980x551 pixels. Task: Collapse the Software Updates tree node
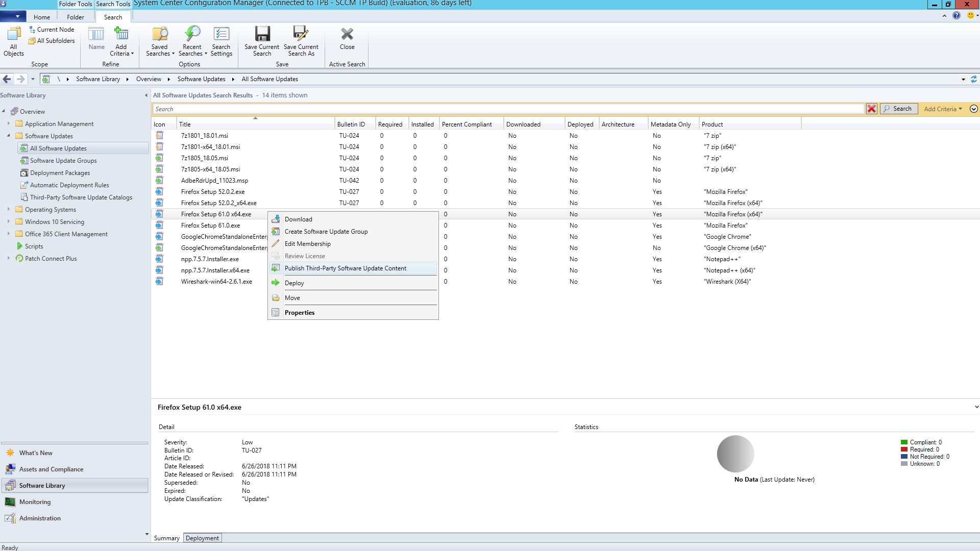pos(9,136)
